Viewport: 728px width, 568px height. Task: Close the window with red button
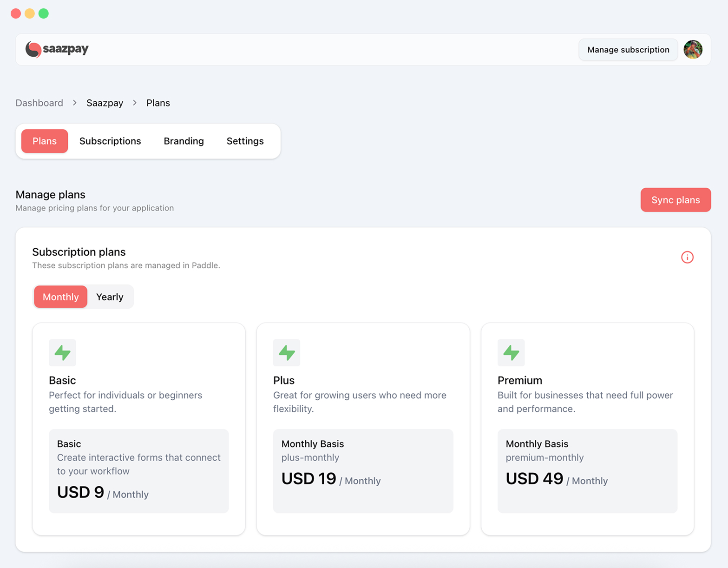(x=16, y=13)
